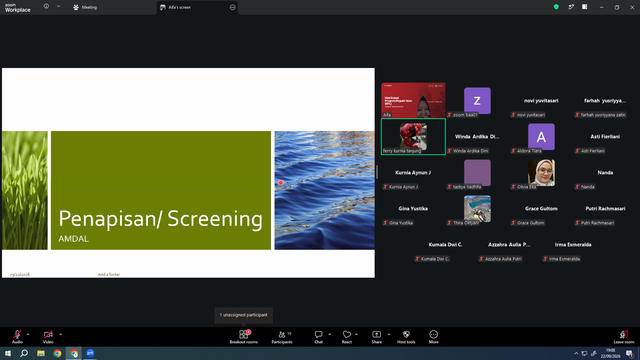Open first Google Chrome taskbar icon
Viewport: 640px width, 360px height.
pyautogui.click(x=57, y=353)
